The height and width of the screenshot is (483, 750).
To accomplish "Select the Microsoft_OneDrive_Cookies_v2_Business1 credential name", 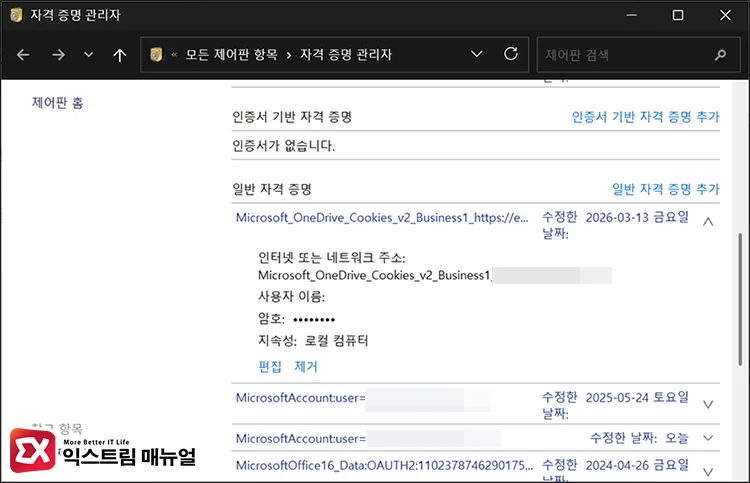I will [382, 218].
